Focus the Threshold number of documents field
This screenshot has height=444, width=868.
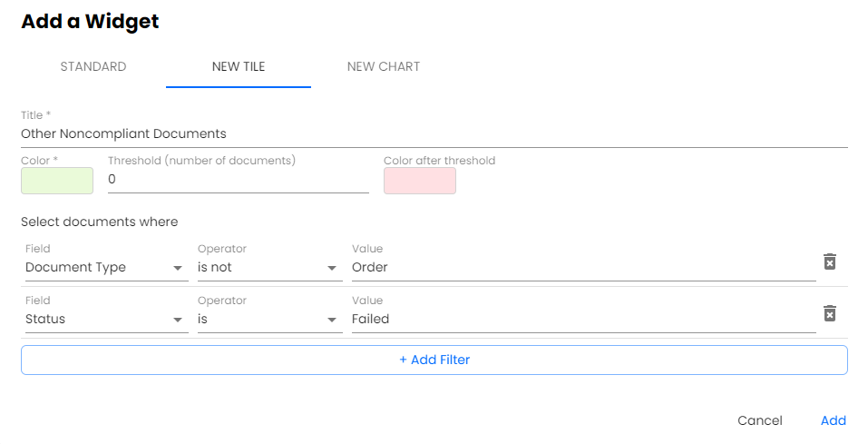(x=239, y=180)
